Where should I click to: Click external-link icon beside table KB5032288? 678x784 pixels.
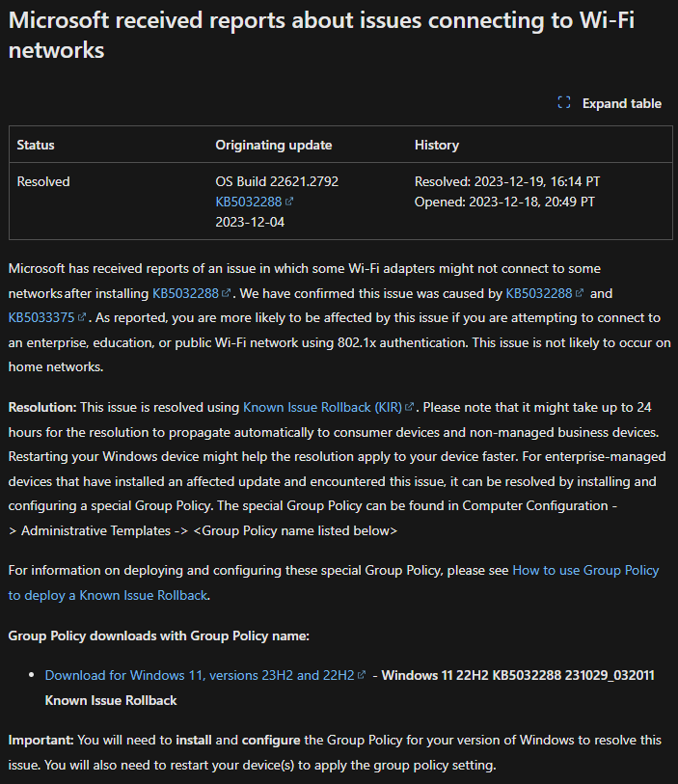pyautogui.click(x=289, y=201)
